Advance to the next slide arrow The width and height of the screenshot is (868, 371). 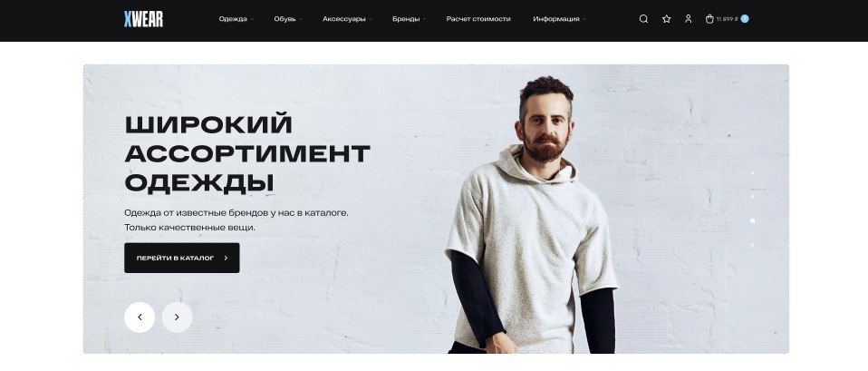[178, 317]
